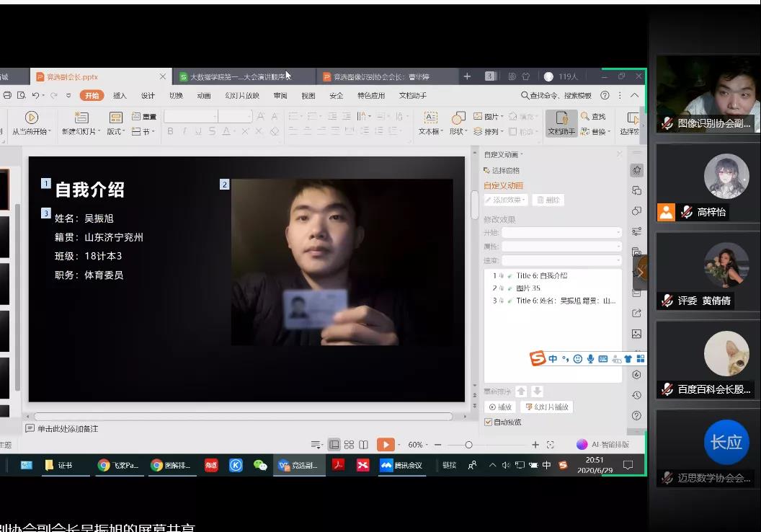Open WeChat from the taskbar
The image size is (761, 532).
[261, 465]
